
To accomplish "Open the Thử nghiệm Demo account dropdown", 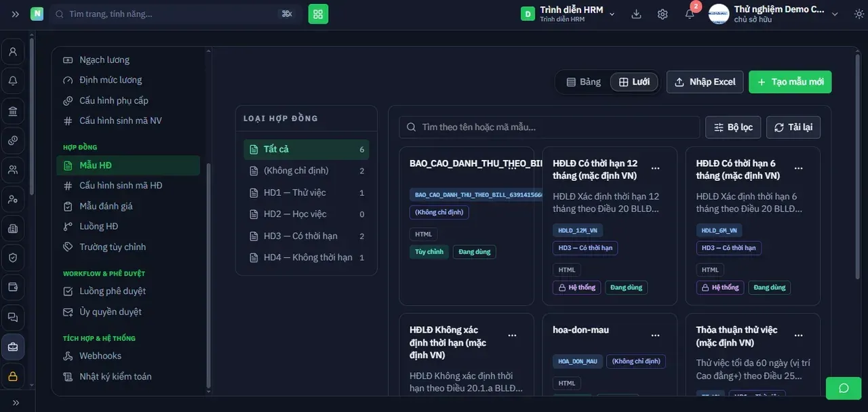I will click(773, 14).
